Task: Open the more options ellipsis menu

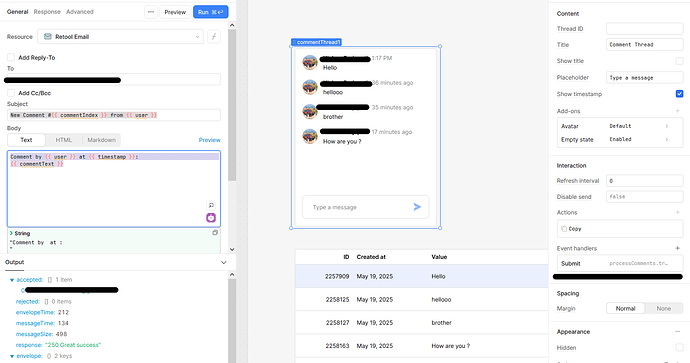Action: [x=151, y=12]
